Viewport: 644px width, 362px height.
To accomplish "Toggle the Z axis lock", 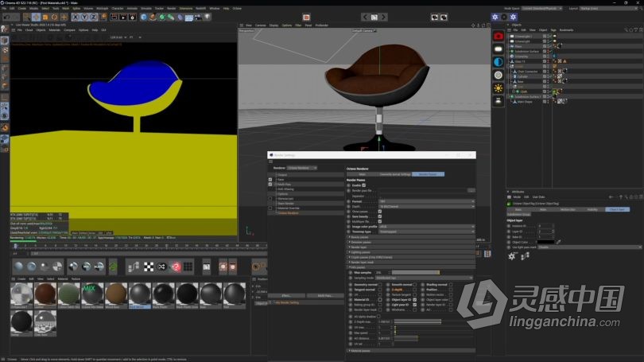I will click(x=94, y=17).
